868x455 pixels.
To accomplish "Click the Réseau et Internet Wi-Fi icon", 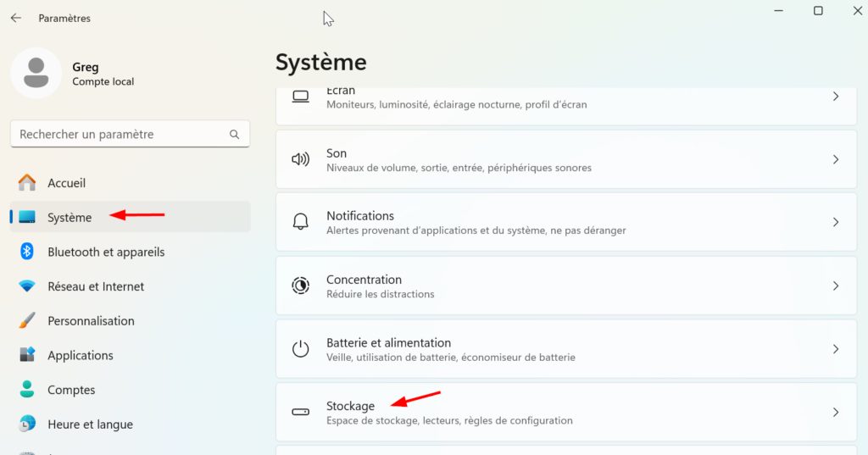I will point(26,286).
